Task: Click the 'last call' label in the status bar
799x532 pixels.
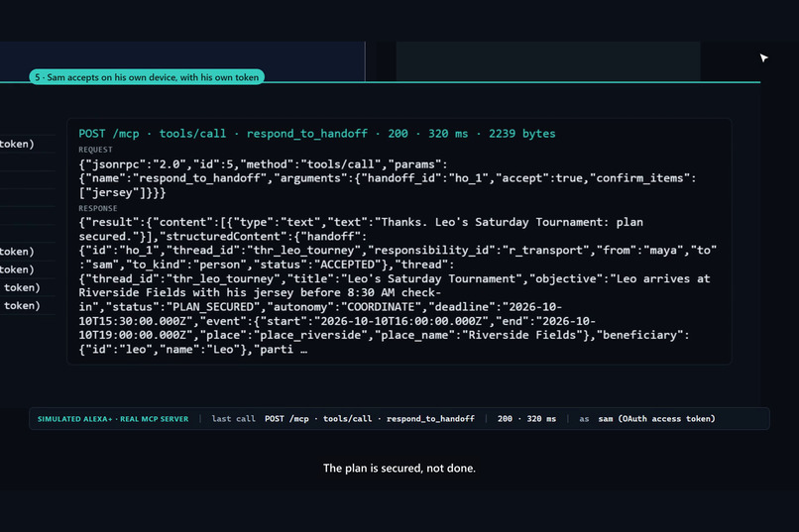Action: point(233,418)
